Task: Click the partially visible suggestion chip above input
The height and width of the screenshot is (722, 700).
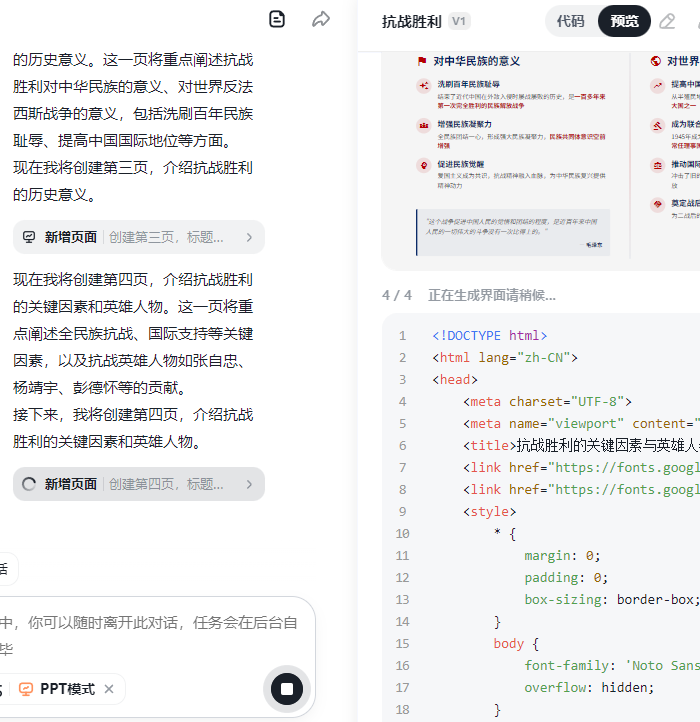Action: (6, 569)
